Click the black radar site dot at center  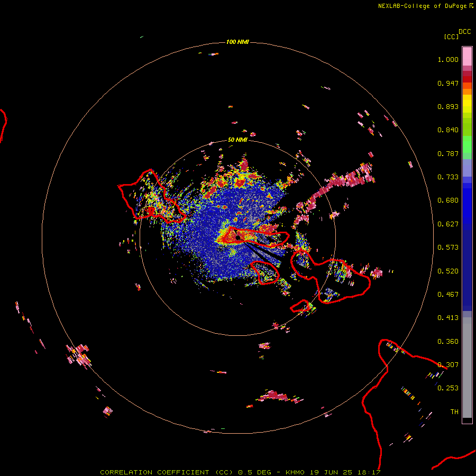point(238,237)
